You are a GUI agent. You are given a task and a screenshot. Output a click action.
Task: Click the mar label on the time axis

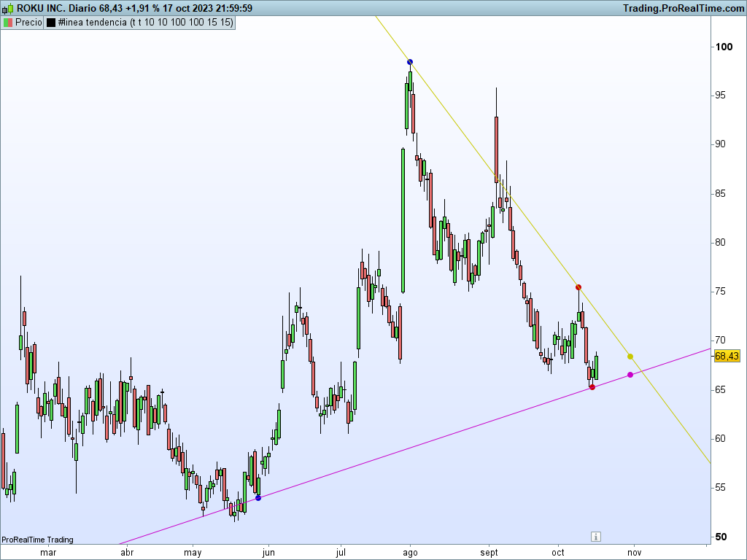[48, 553]
